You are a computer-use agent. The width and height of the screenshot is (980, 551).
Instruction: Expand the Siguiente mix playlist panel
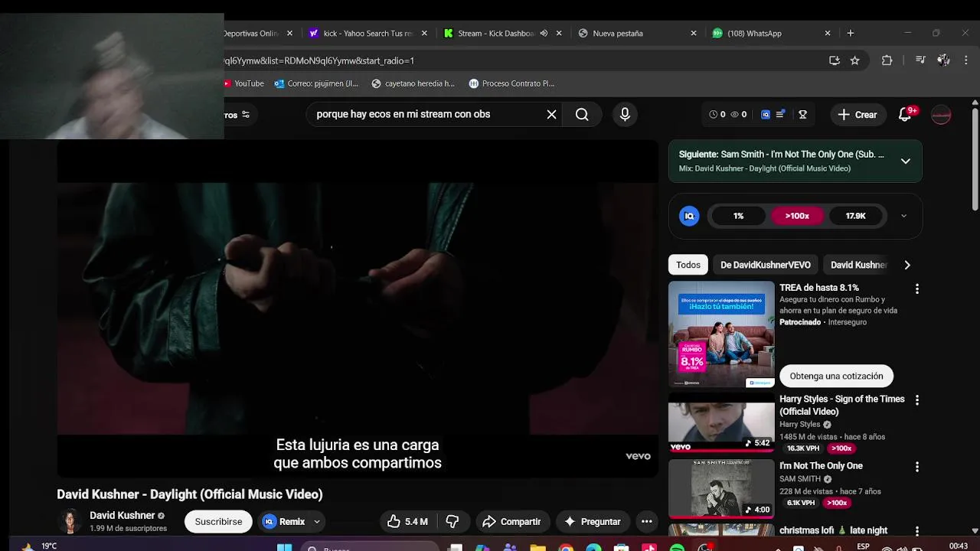pos(906,161)
